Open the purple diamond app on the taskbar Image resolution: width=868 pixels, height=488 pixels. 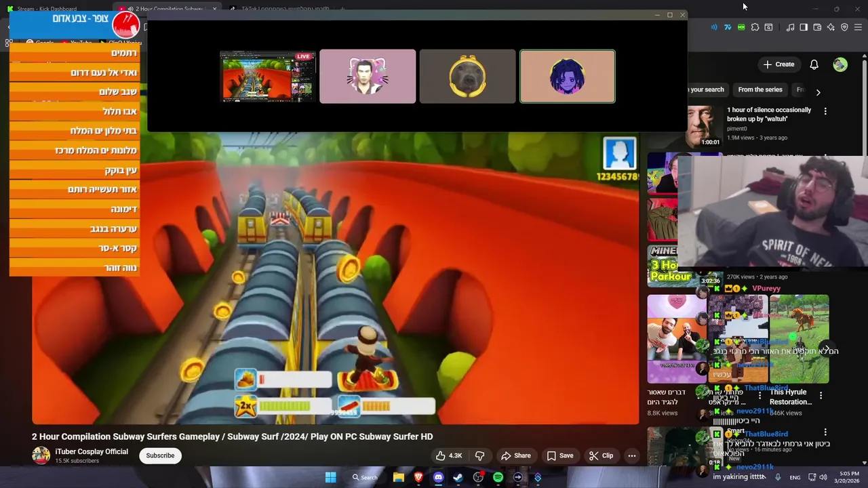[538, 477]
